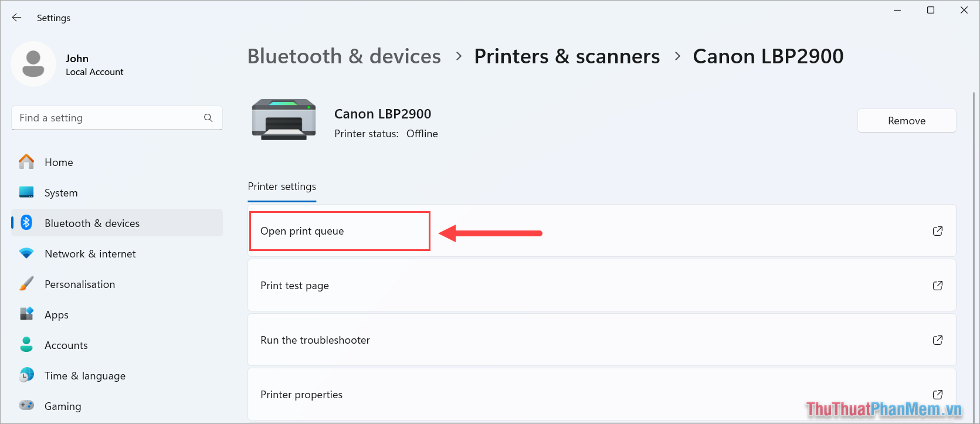Open print queue
Viewport: 980px width, 424px height.
(x=602, y=231)
